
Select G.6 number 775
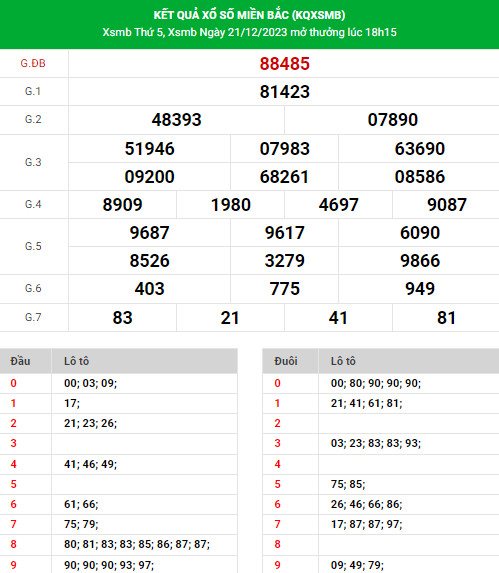[x=285, y=289]
